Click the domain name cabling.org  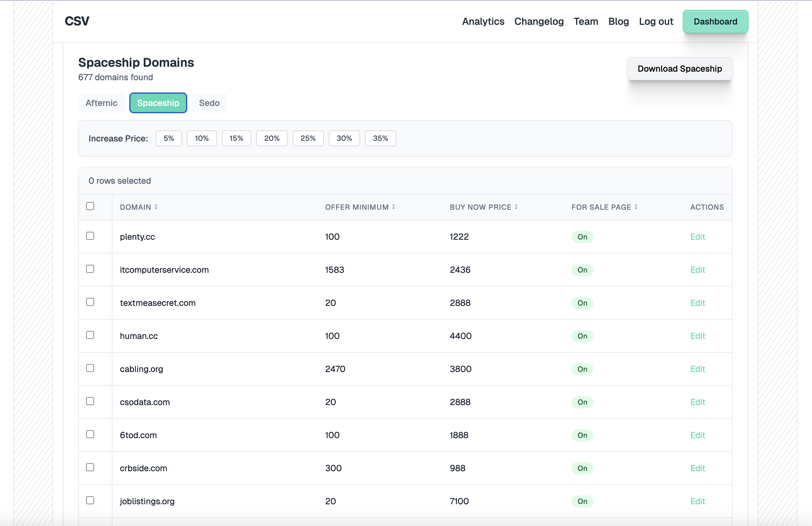141,369
